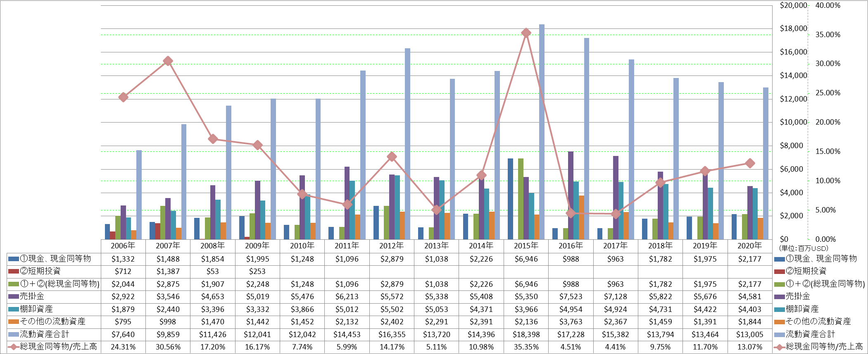The width and height of the screenshot is (868, 354).
Task: Click the 総現金同等物/売上高 row label in the table
Action: tap(59, 347)
